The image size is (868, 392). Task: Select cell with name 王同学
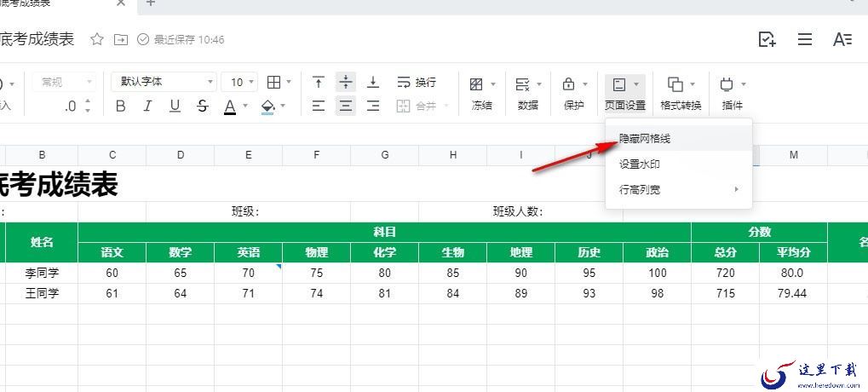[42, 293]
